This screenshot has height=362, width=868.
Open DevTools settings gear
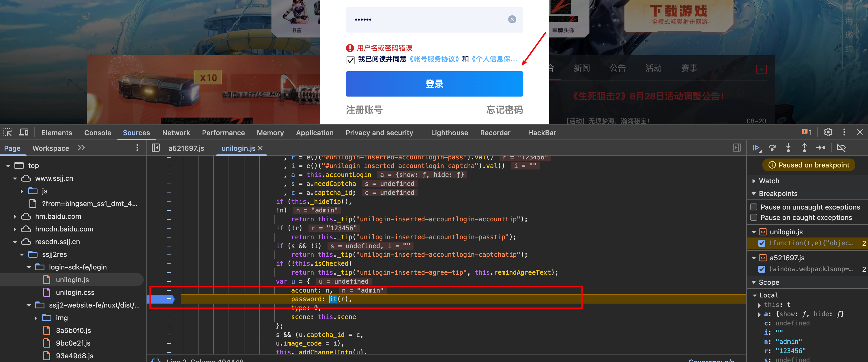(x=828, y=132)
